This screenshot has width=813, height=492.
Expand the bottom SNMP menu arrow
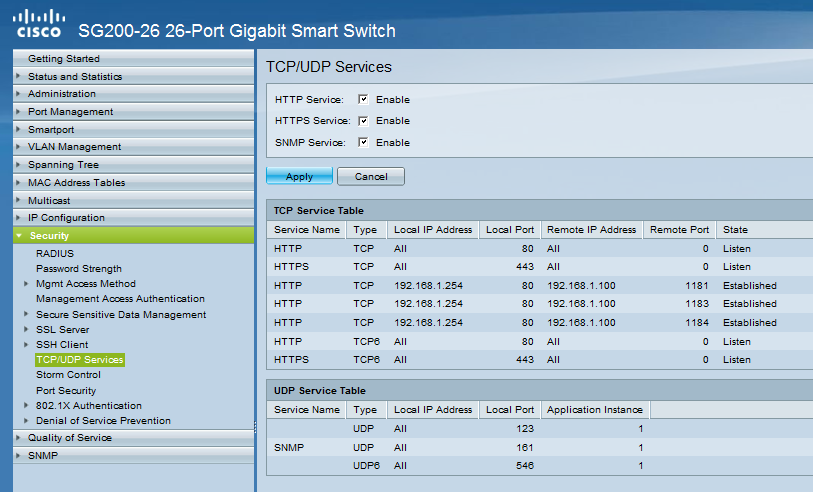pyautogui.click(x=18, y=455)
